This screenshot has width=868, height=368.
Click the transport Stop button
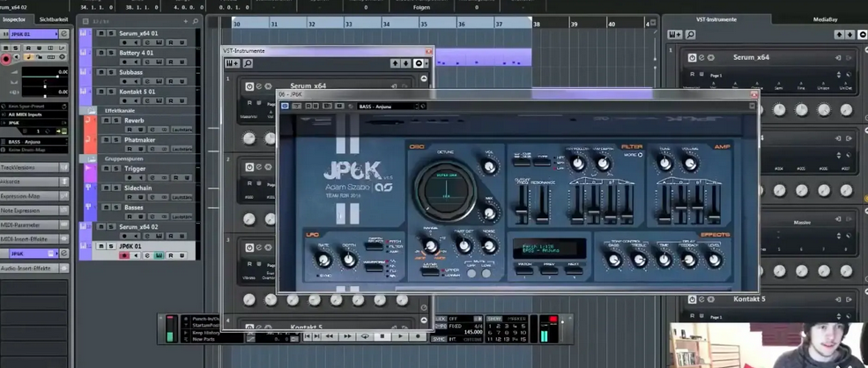pos(382,336)
